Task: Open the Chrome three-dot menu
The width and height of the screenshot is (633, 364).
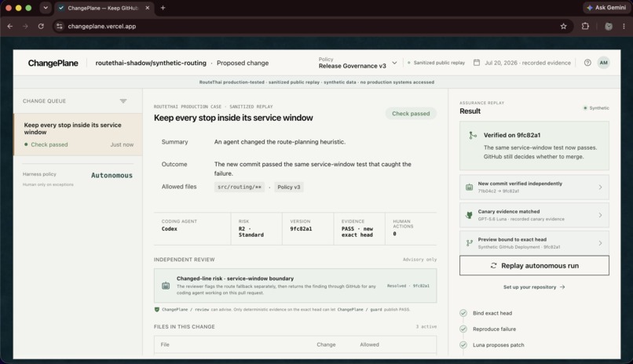Action: point(624,26)
